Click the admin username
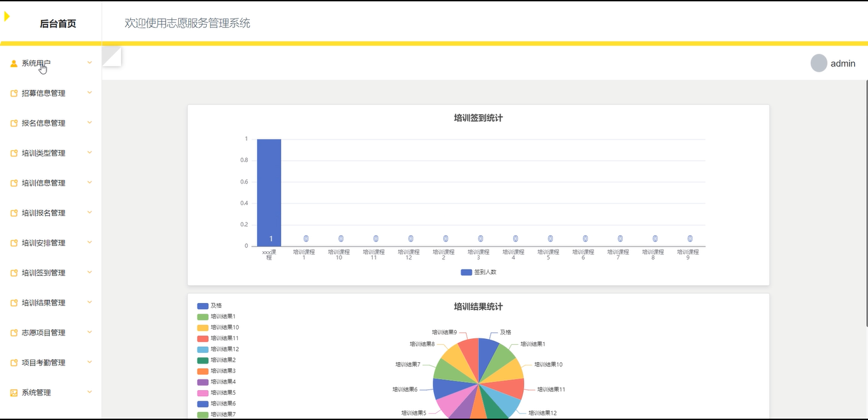868x420 pixels. coord(843,64)
